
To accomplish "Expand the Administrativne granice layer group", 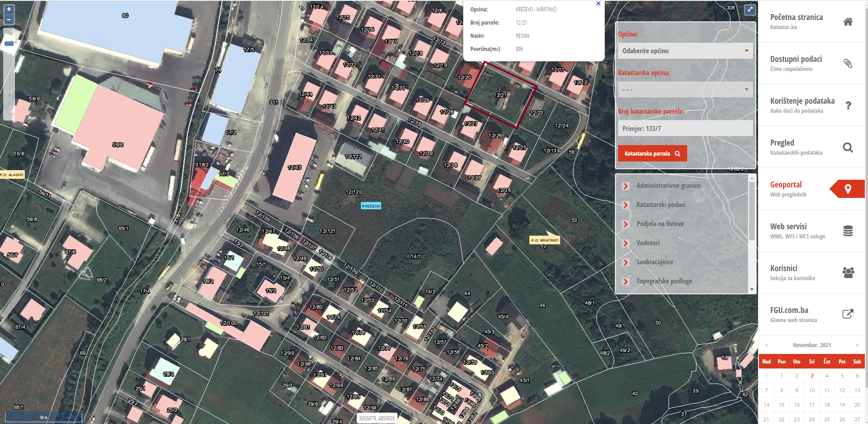I will click(626, 186).
